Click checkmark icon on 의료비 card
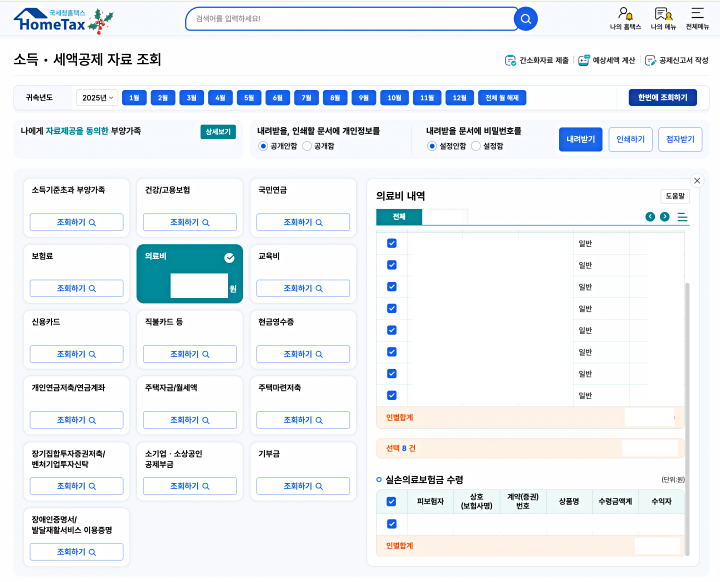This screenshot has height=582, width=720. (x=229, y=258)
